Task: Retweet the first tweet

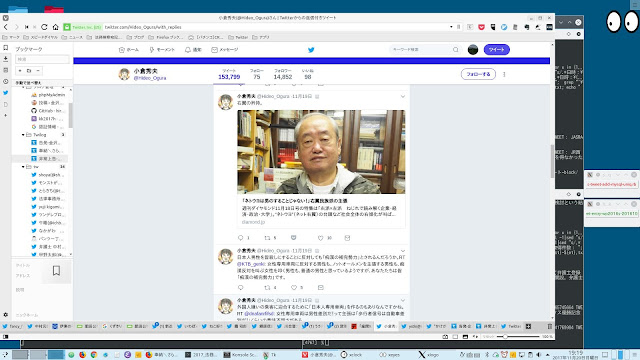Action: click(x=267, y=238)
